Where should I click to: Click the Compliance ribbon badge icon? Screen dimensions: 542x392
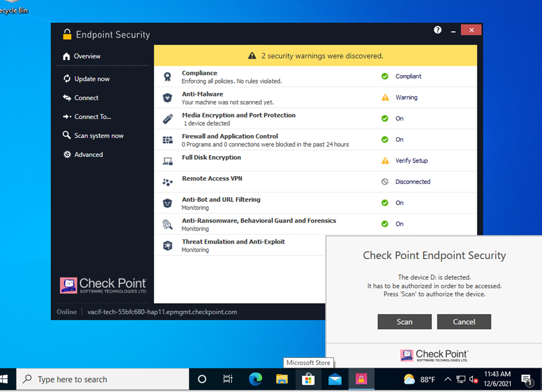click(168, 76)
